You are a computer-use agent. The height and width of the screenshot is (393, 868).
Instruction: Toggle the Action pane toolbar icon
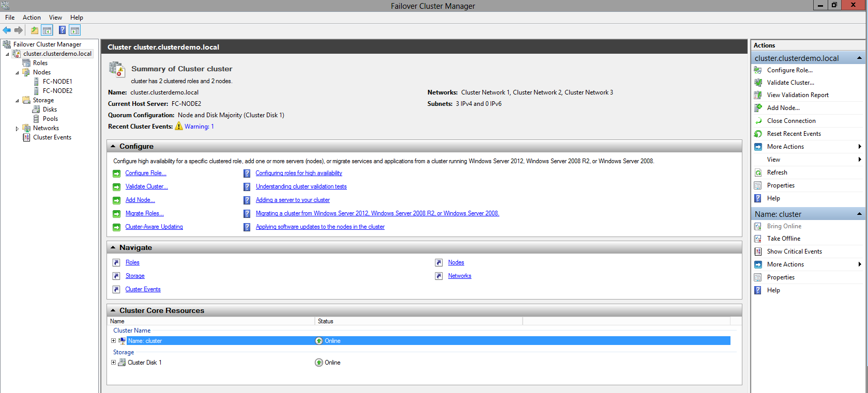point(75,30)
